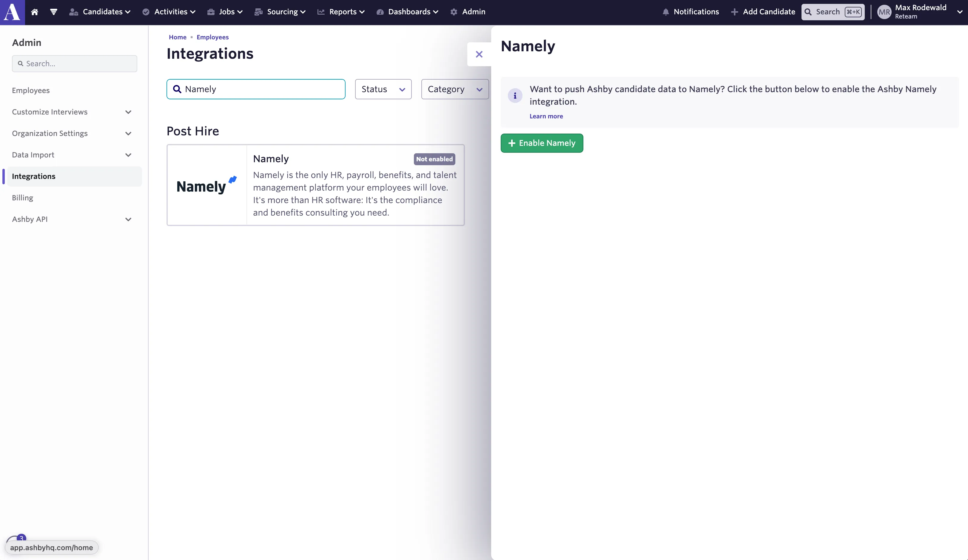Image resolution: width=968 pixels, height=560 pixels.
Task: Click the Notifications bell icon
Action: (666, 12)
